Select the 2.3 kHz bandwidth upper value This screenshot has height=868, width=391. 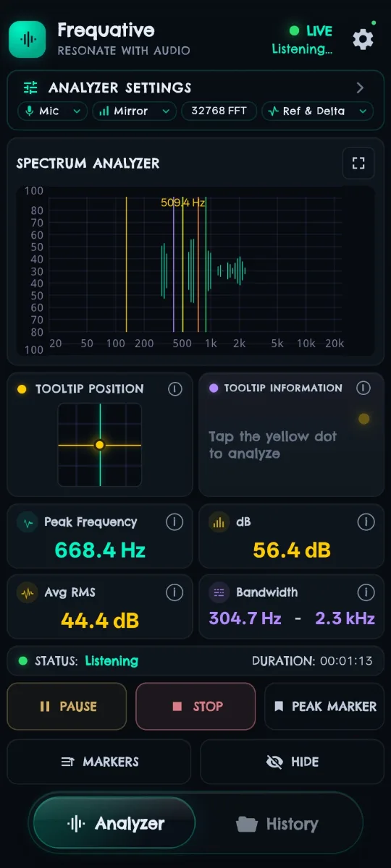pos(345,618)
